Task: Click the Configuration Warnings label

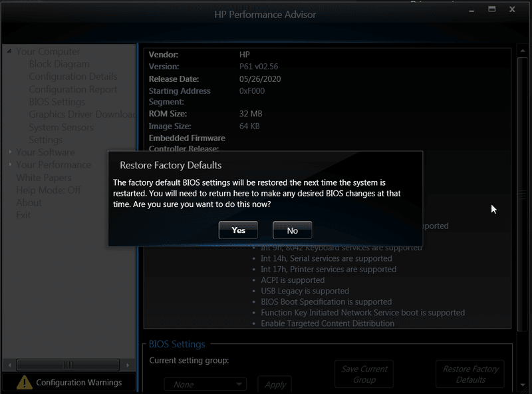Action: tap(78, 383)
